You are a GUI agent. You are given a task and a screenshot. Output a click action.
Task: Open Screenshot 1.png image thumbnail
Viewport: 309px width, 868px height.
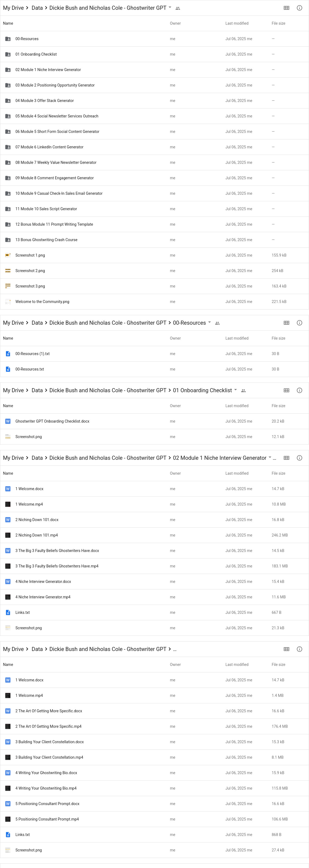click(x=8, y=255)
